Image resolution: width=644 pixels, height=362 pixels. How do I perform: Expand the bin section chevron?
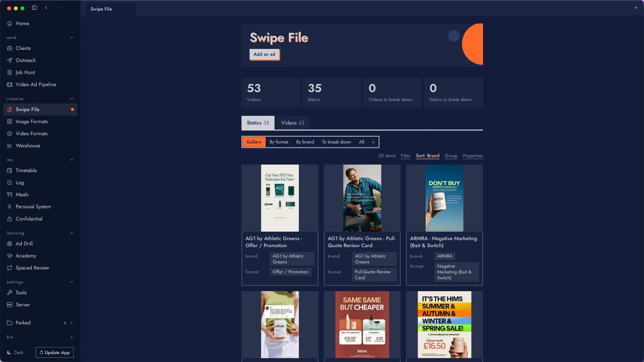point(72,337)
